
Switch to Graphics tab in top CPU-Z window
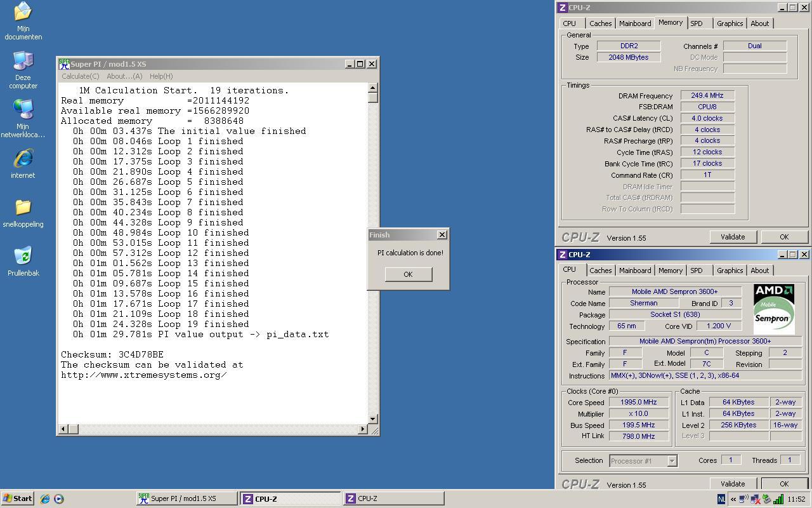coord(730,23)
